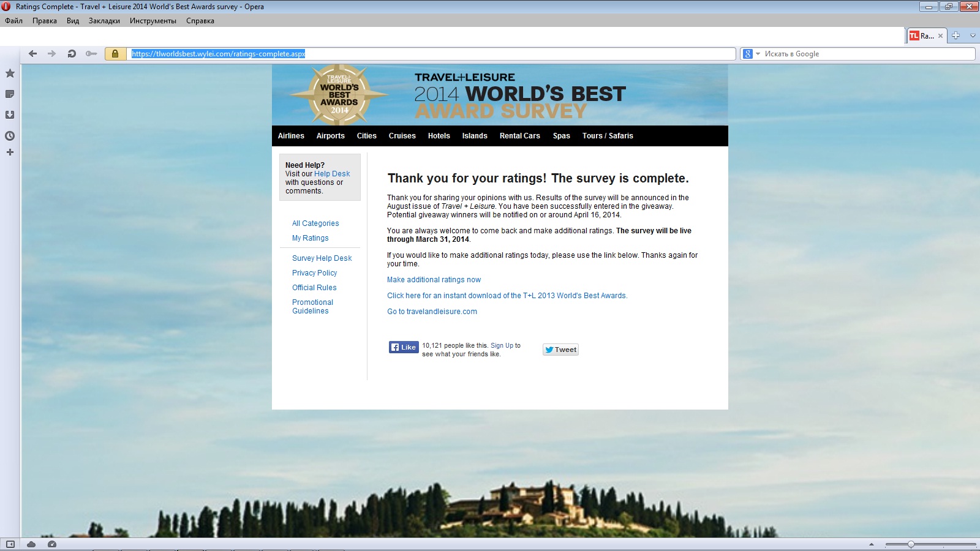Open the History clock panel

[x=10, y=136]
